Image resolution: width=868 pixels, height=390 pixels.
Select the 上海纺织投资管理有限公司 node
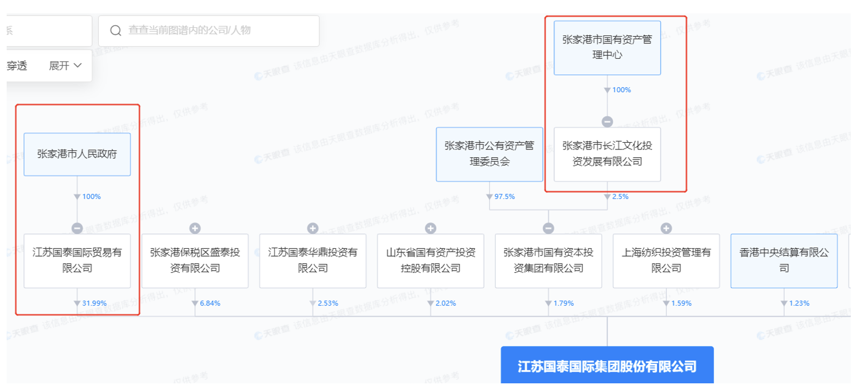tap(666, 261)
